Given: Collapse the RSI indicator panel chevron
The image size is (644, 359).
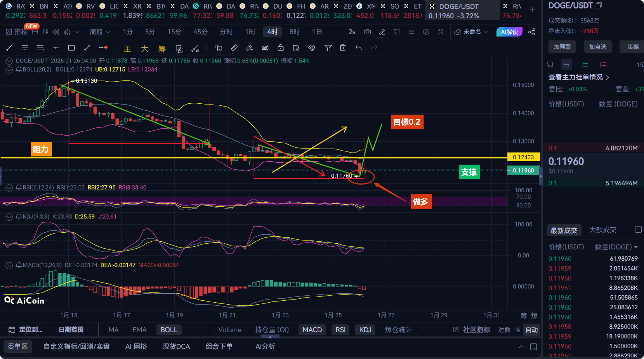Looking at the screenshot, I should 9,188.
